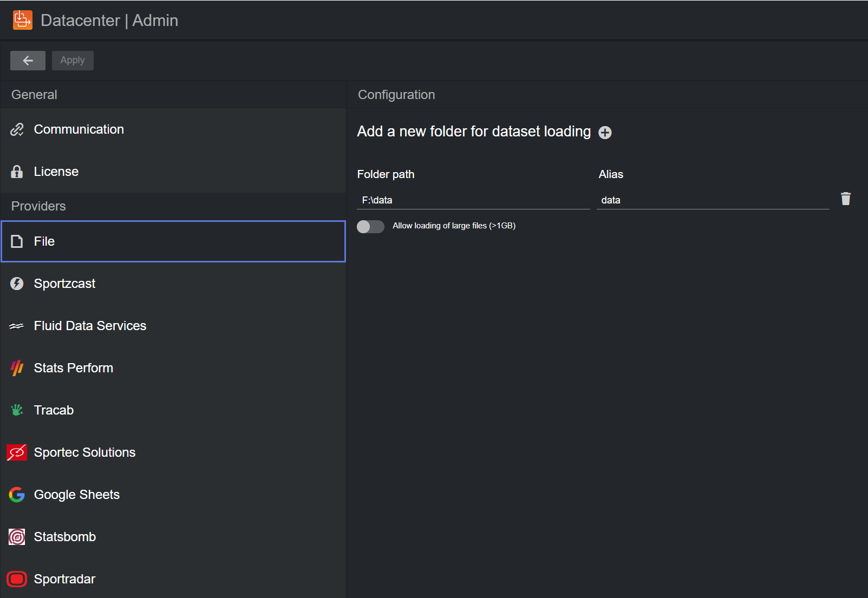868x598 pixels.
Task: Edit the Folder path input field
Action: [x=473, y=200]
